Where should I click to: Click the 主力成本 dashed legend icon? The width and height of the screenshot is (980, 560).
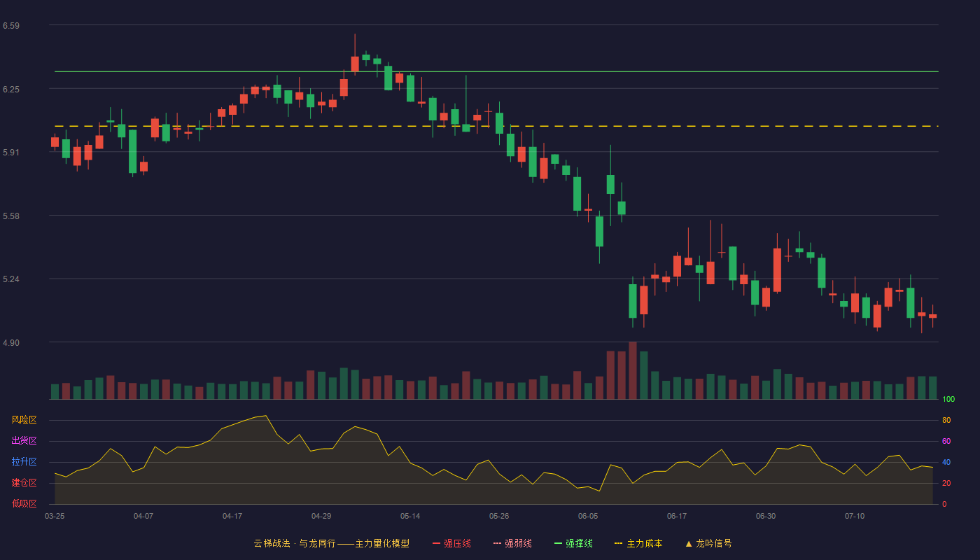pyautogui.click(x=618, y=543)
